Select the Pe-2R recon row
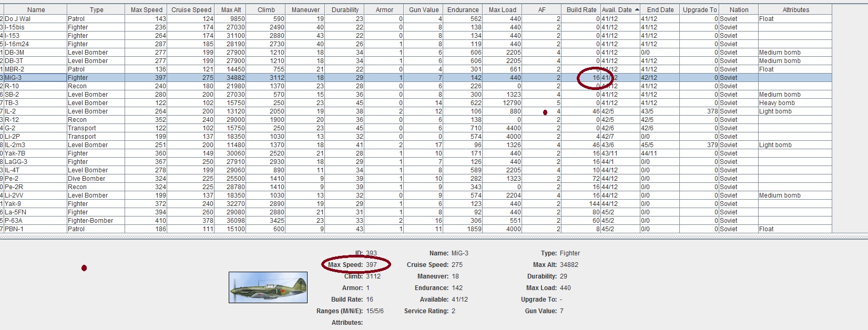Image resolution: width=868 pixels, height=330 pixels. click(416, 187)
